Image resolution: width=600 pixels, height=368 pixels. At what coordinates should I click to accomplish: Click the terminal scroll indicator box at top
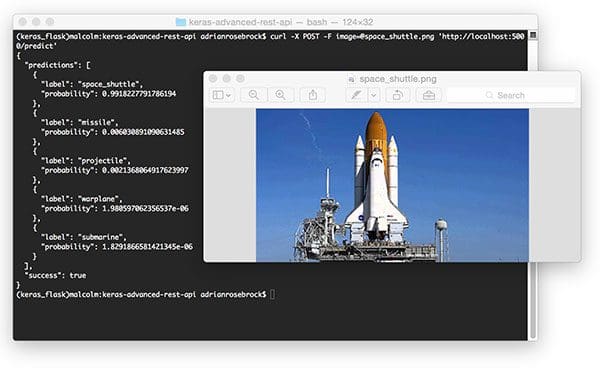[532, 35]
